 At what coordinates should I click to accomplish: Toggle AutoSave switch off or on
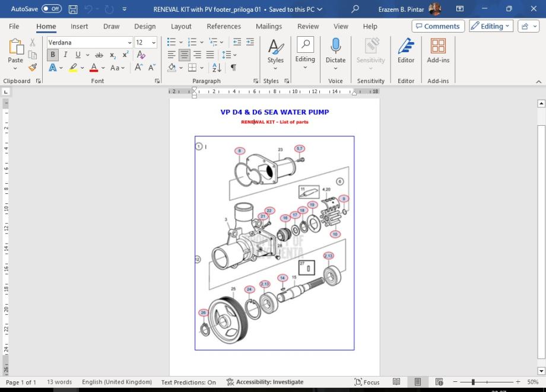click(51, 9)
